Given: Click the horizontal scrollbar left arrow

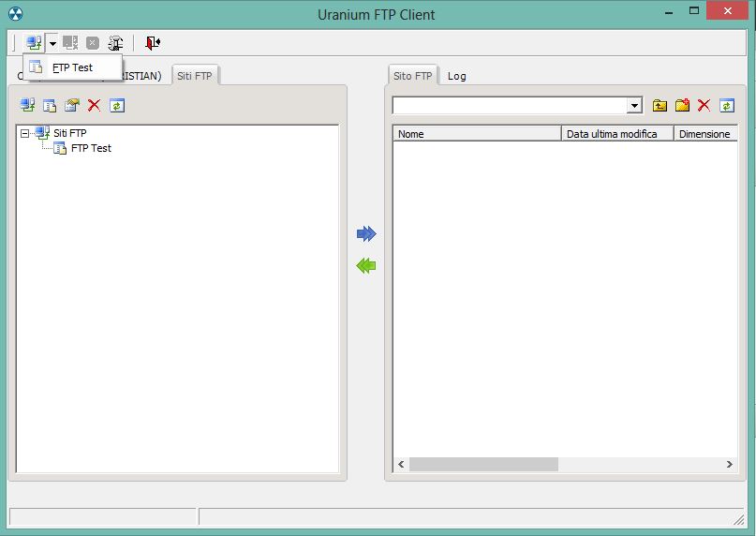Looking at the screenshot, I should [401, 464].
